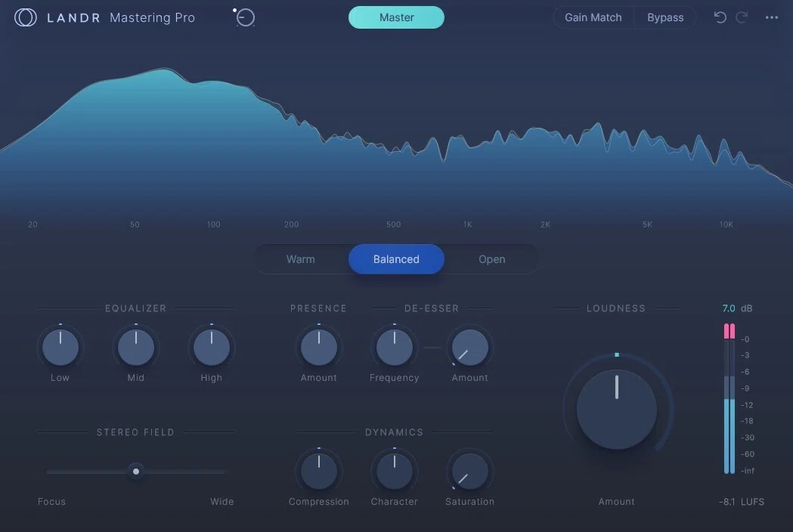
Task: Click the Mastering Pro title text
Action: pyautogui.click(x=152, y=17)
